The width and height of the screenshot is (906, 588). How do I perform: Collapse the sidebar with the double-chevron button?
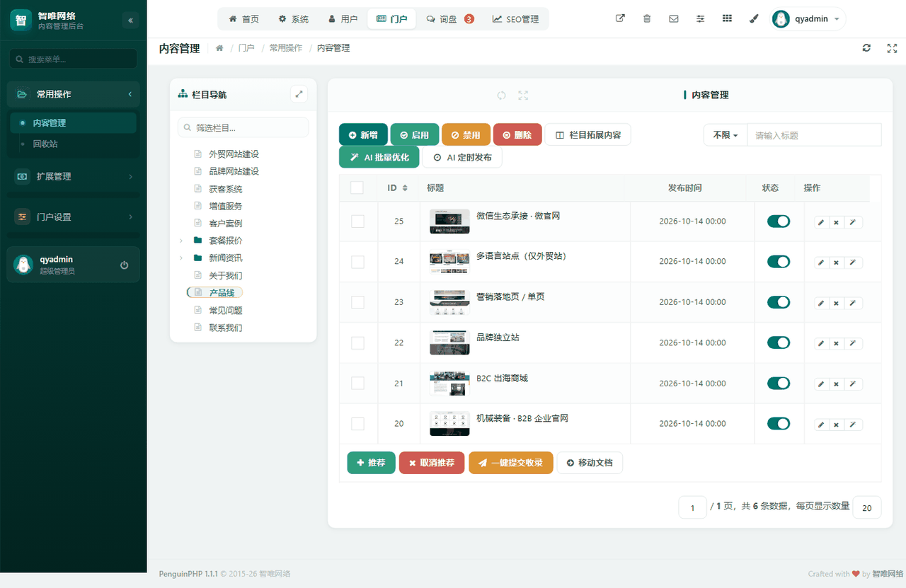pos(130,21)
